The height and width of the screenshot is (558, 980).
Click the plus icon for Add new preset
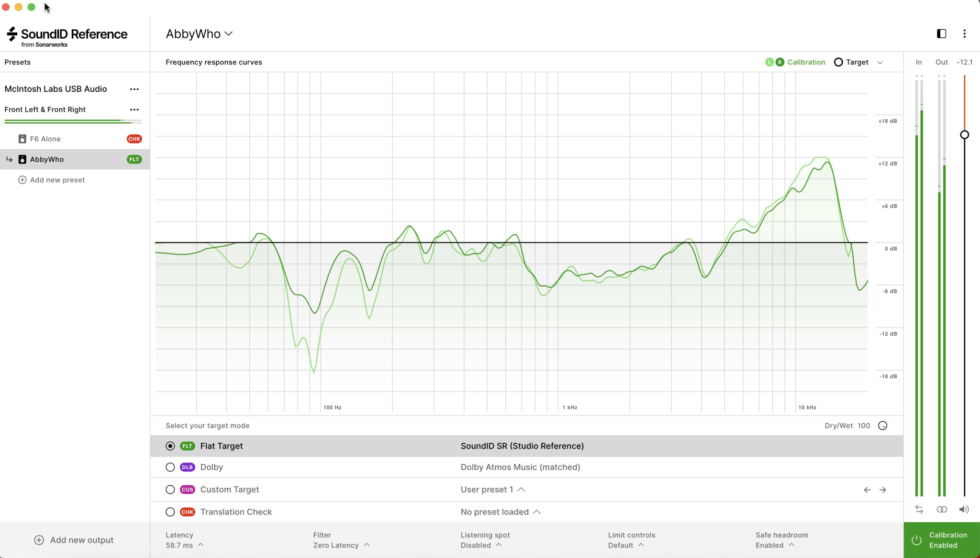coord(22,180)
